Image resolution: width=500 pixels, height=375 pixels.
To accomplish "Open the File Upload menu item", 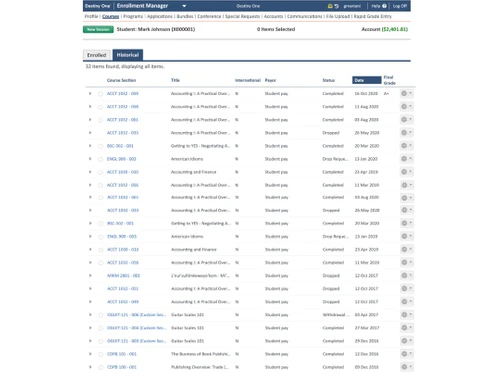I will click(338, 16).
